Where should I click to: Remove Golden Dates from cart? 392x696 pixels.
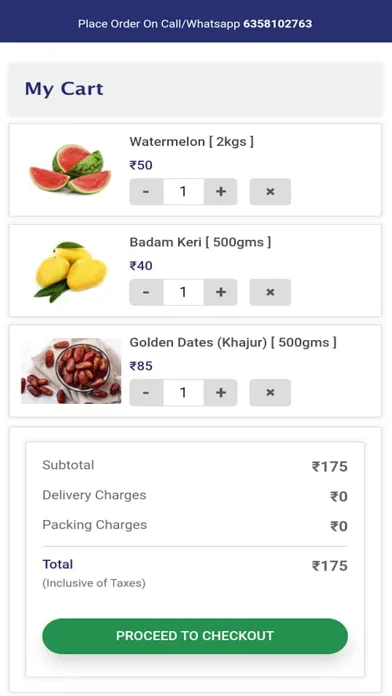coord(270,392)
